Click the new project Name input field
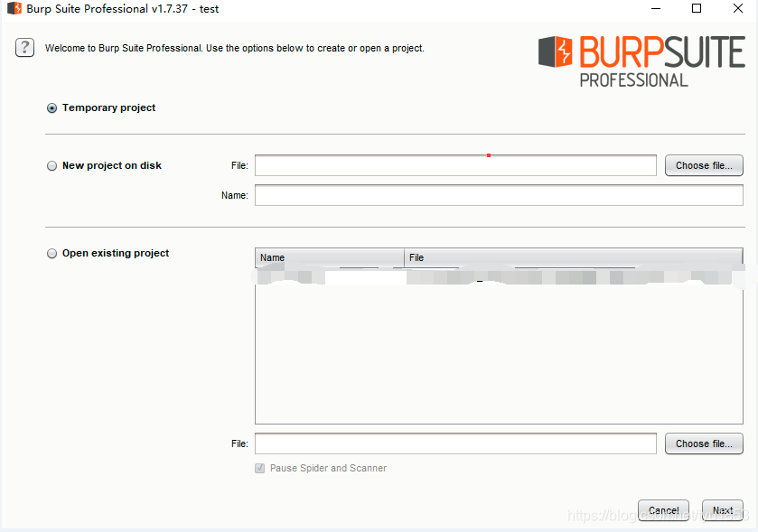758x532 pixels. [499, 195]
